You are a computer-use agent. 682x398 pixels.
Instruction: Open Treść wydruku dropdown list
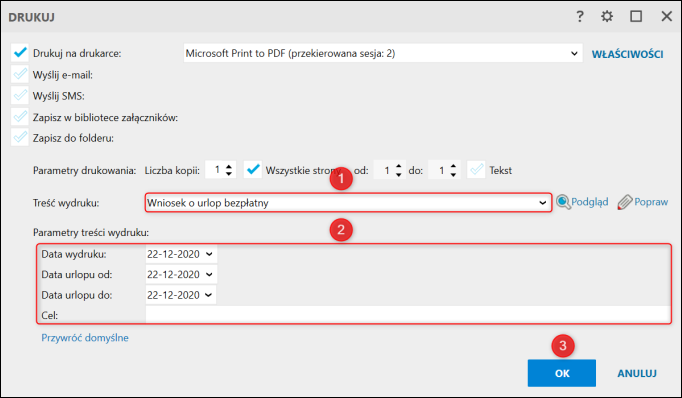(542, 203)
